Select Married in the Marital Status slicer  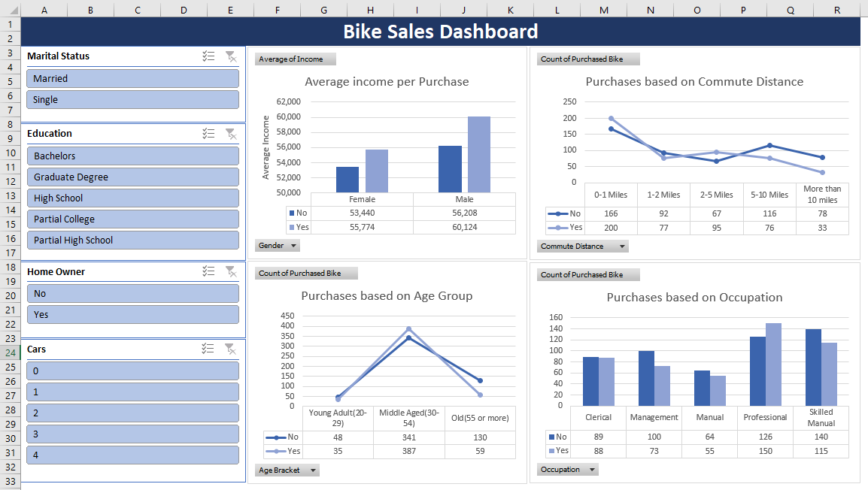coord(132,78)
